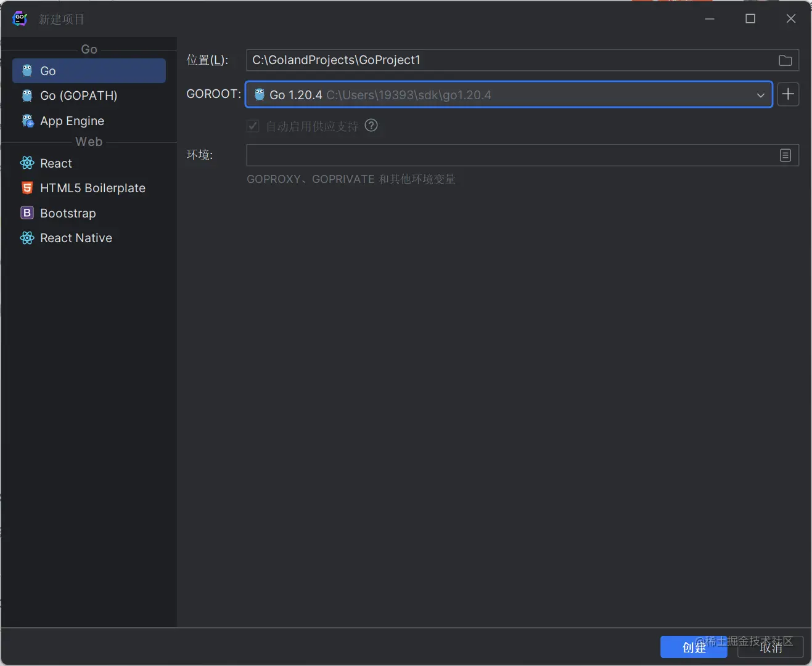
Task: Click the 新建项目 title text
Action: tap(62, 19)
